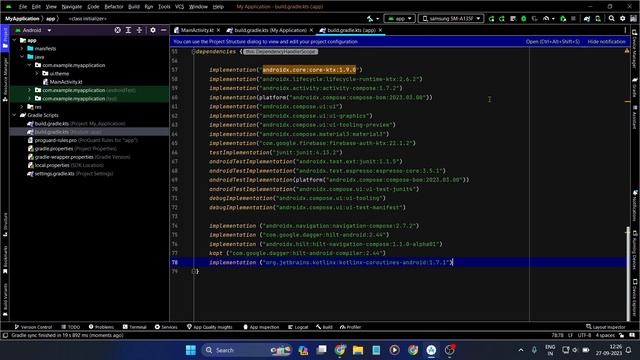The height and width of the screenshot is (360, 640).
Task: Click the Select Opened File target icon
Action: tap(118, 30)
